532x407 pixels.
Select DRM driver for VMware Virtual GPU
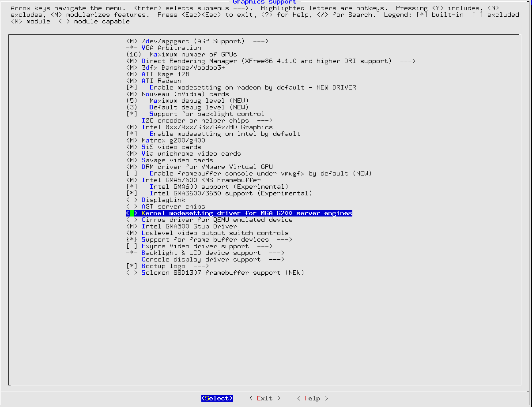199,167
